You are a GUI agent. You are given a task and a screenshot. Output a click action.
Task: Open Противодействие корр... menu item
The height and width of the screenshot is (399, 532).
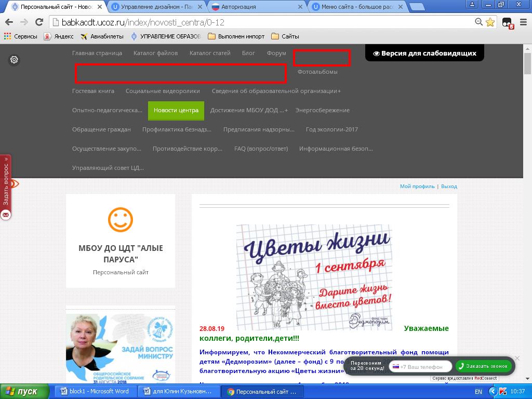click(187, 149)
